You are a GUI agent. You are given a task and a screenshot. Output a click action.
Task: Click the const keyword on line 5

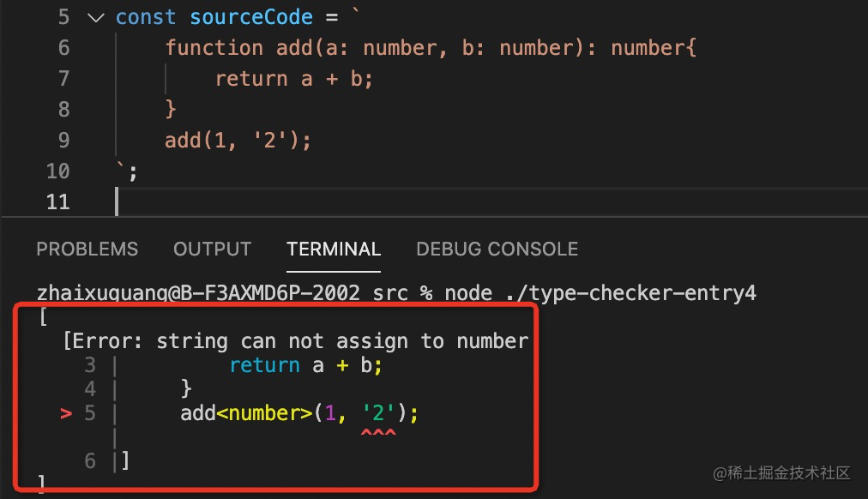coord(146,17)
